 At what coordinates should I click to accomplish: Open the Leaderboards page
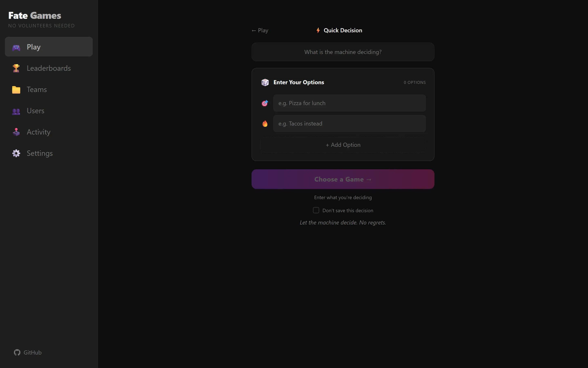pos(49,68)
